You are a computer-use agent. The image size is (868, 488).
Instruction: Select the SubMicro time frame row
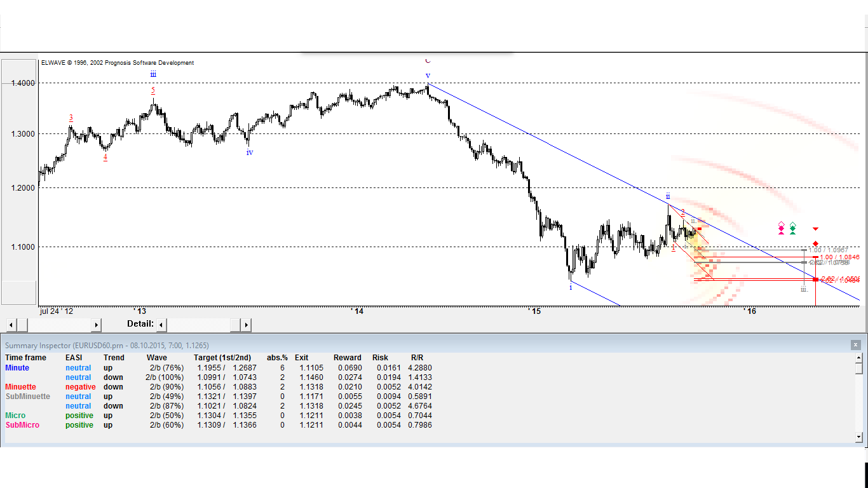(22, 425)
